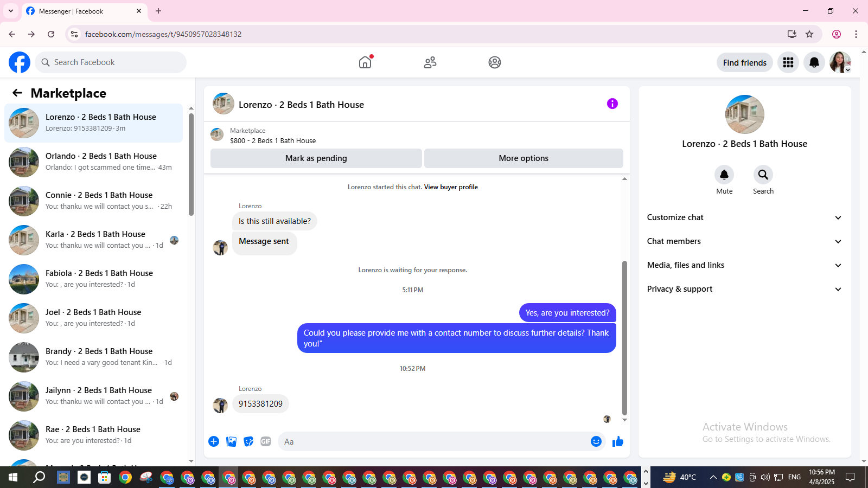Click More options button
Viewport: 868px width, 488px height.
[524, 158]
